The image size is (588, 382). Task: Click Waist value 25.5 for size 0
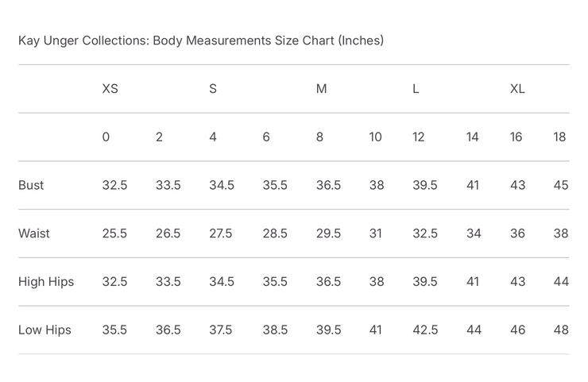[x=114, y=233]
